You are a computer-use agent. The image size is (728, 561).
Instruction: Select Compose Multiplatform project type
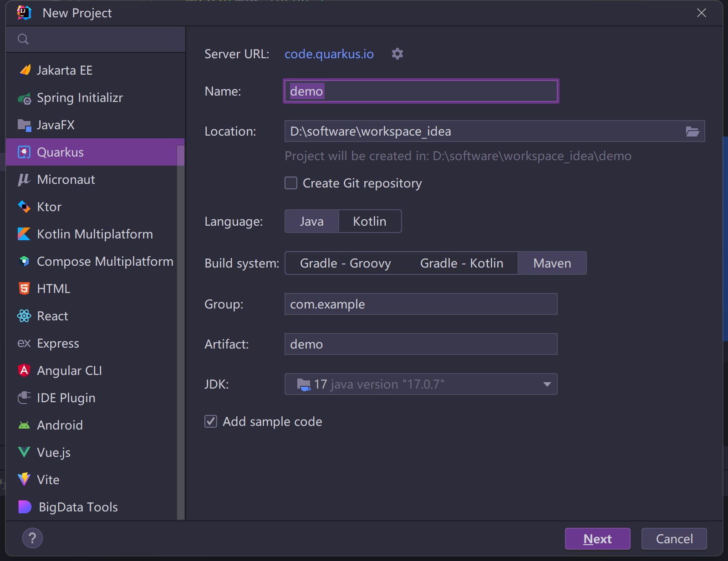[x=91, y=261]
